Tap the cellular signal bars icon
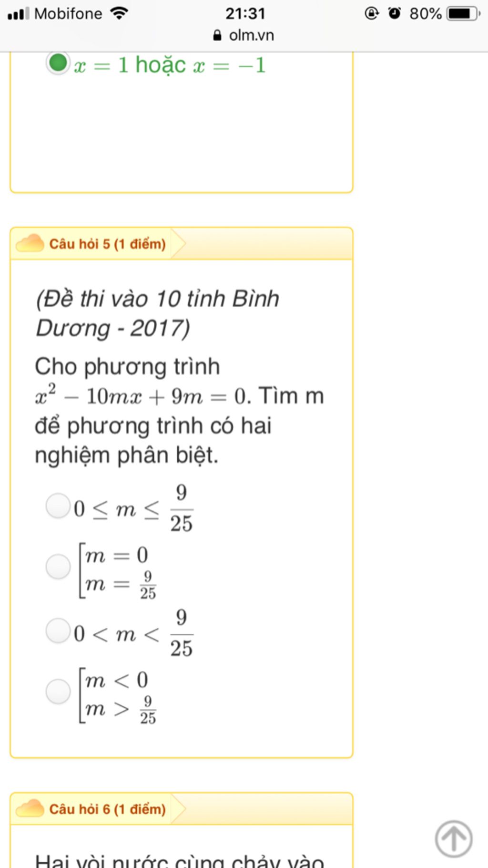This screenshot has width=488, height=868. (19, 14)
